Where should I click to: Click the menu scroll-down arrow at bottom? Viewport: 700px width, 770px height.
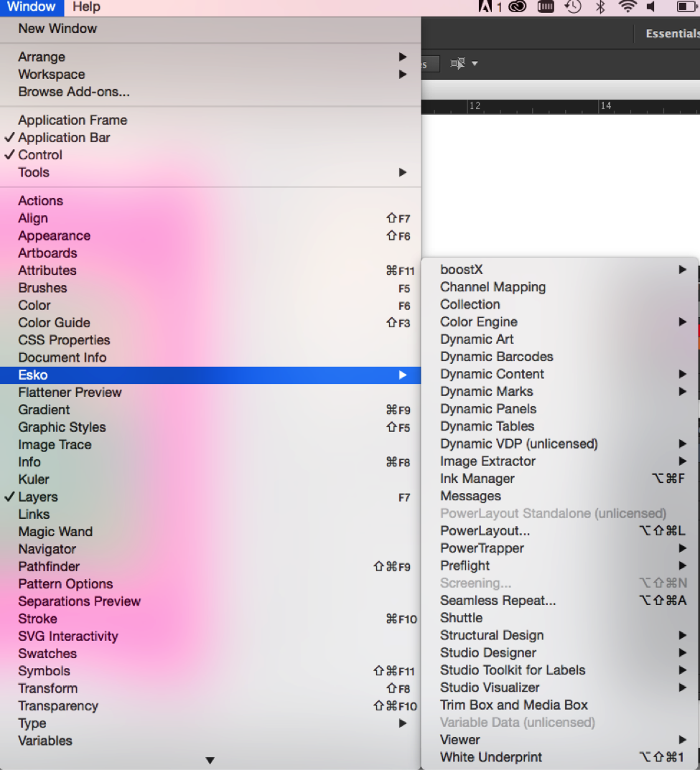[210, 760]
